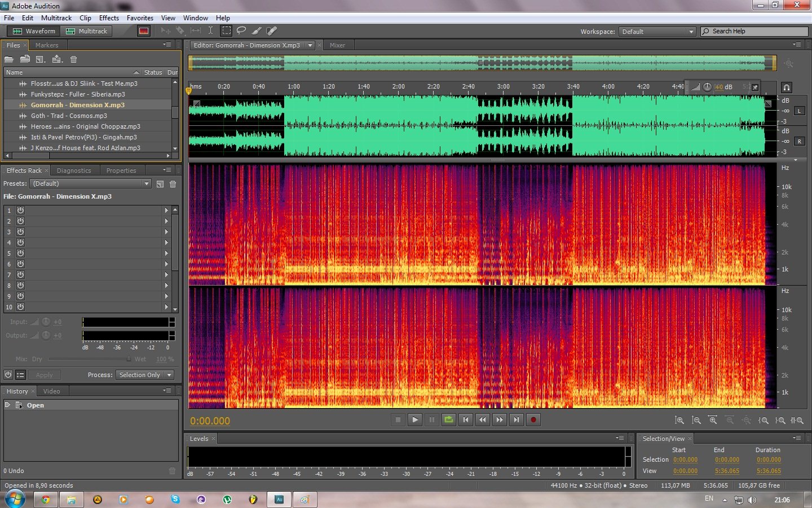Image resolution: width=812 pixels, height=508 pixels.
Task: Toggle power for effect slot 10
Action: (21, 306)
